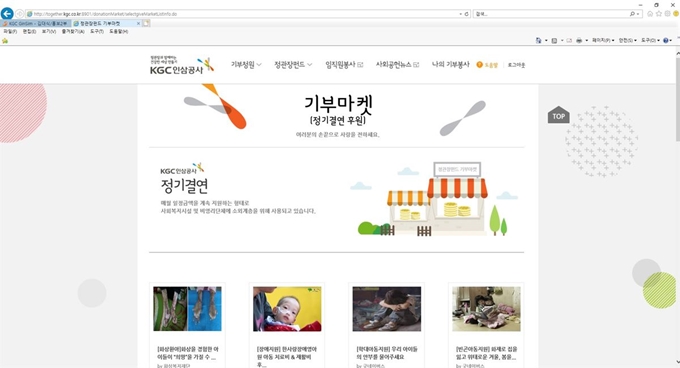Click the Print icon in command bar
This screenshot has width=680, height=368.
click(x=579, y=40)
